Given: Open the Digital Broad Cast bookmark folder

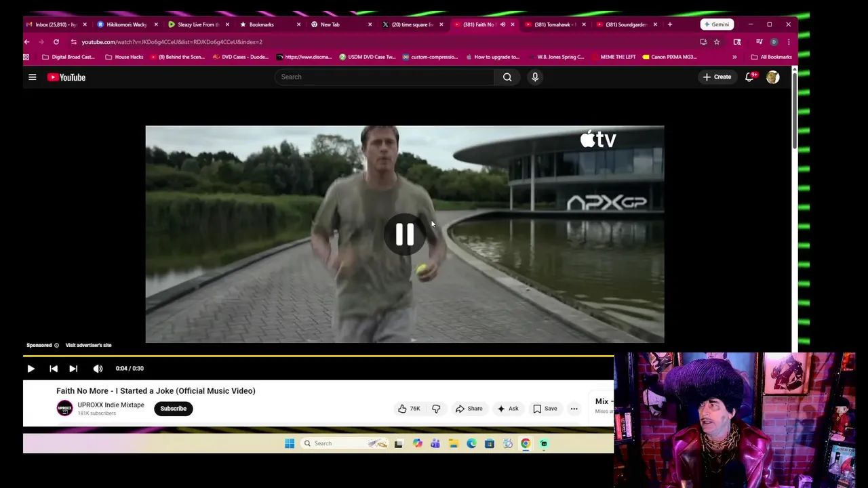Looking at the screenshot, I should tap(68, 57).
